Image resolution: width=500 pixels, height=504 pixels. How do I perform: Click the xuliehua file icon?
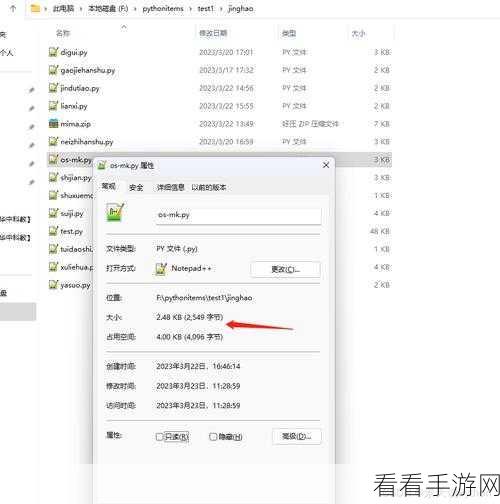tap(53, 267)
